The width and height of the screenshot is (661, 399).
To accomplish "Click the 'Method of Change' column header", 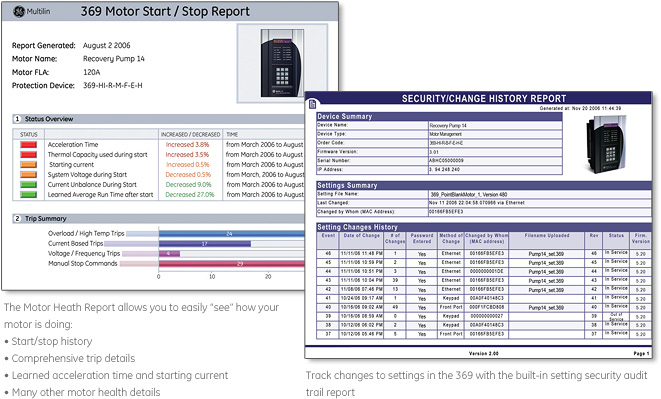I will tap(451, 239).
